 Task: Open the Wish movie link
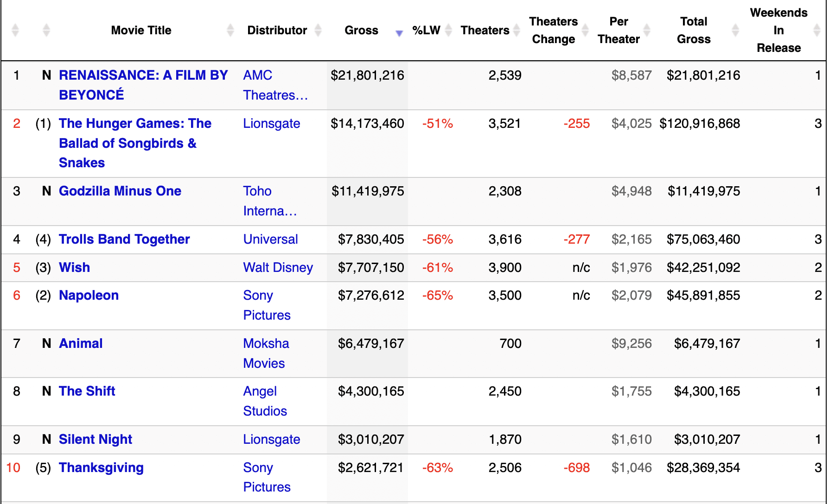point(74,267)
